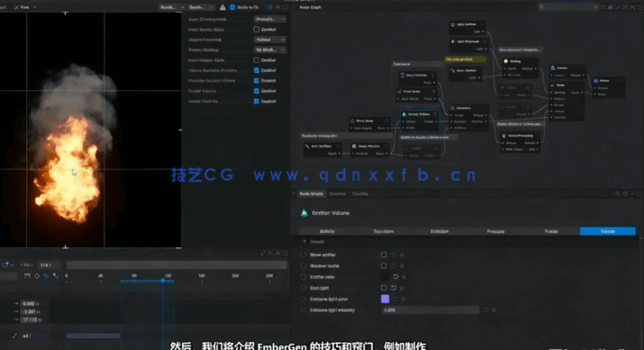Click the Emitter: Volume flame icon
644x350 pixels.
pyautogui.click(x=304, y=212)
